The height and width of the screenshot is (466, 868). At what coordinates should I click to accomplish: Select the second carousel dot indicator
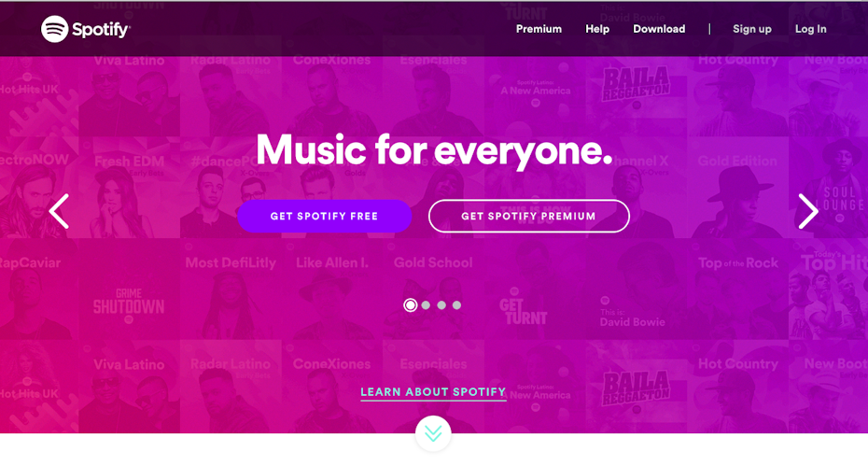click(426, 305)
